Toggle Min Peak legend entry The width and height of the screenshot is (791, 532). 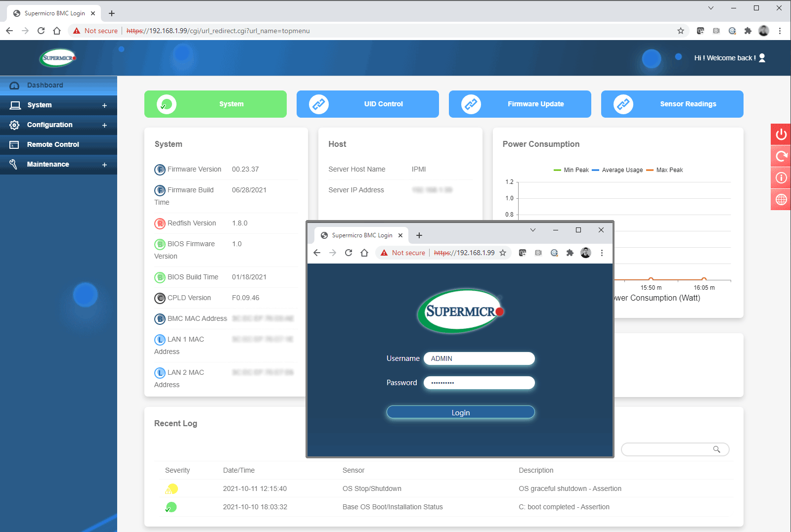[571, 170]
